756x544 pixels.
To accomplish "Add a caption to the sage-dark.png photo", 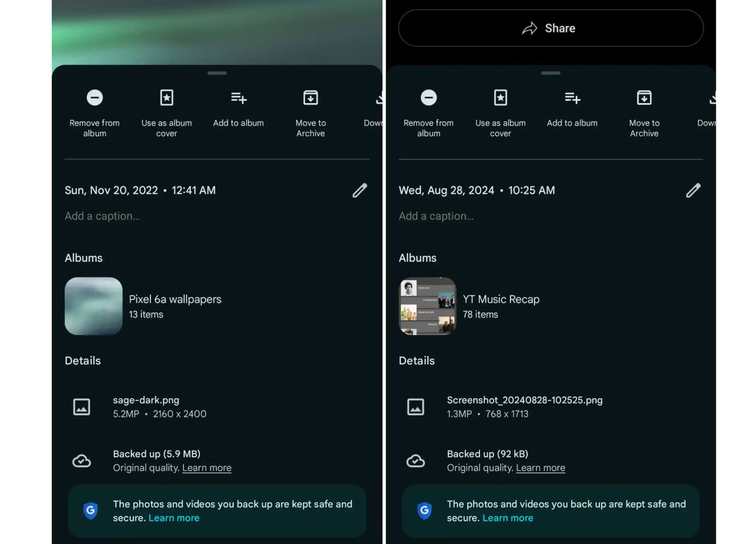I will (102, 216).
